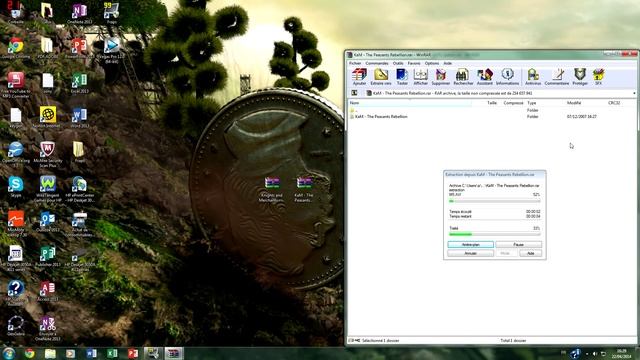Select the KaM - The Peasants archive on desktop
Image resolution: width=640 pixels, height=360 pixels.
(x=304, y=189)
